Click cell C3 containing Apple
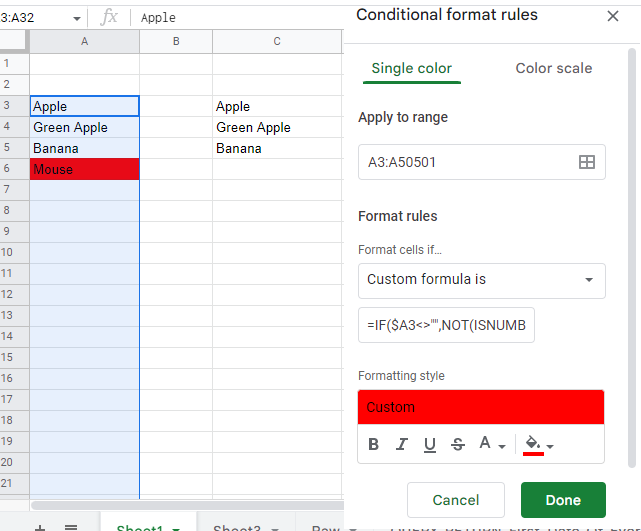 pyautogui.click(x=277, y=106)
